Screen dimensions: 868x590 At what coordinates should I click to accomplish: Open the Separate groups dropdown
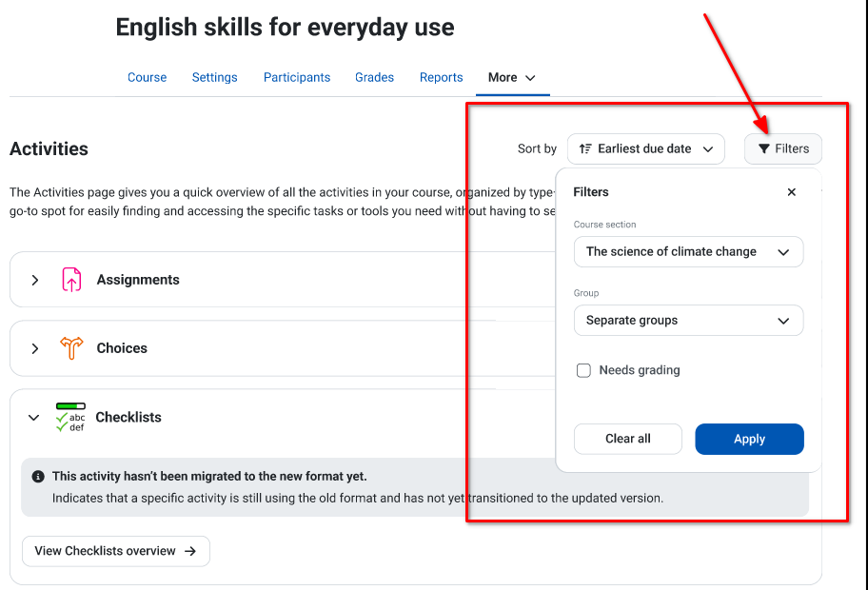tap(689, 321)
